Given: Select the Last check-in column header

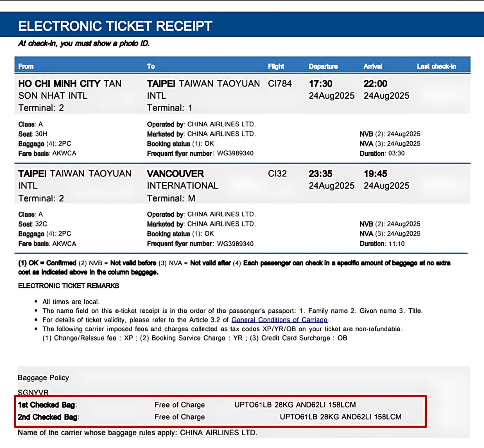Looking at the screenshot, I should tap(436, 66).
